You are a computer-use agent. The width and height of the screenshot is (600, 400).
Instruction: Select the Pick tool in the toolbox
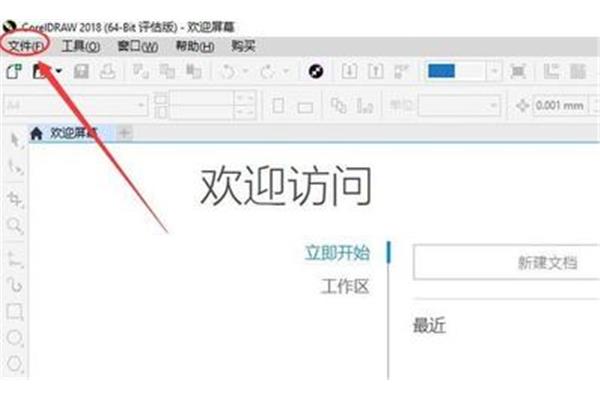pyautogui.click(x=15, y=140)
